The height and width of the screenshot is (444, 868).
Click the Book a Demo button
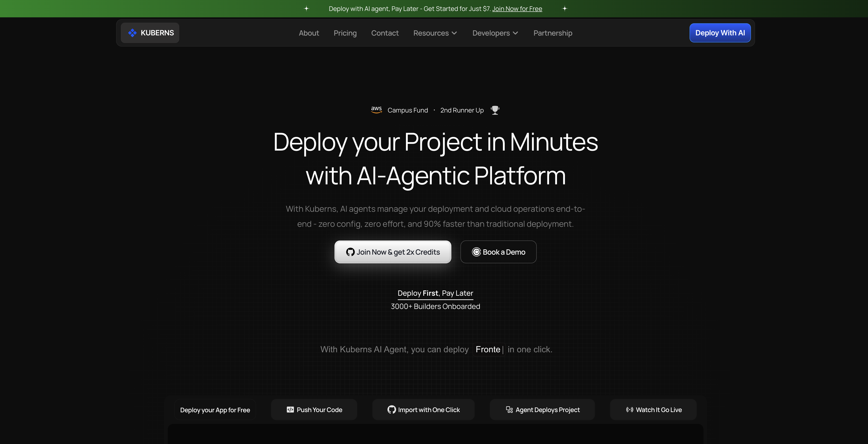tap(498, 252)
